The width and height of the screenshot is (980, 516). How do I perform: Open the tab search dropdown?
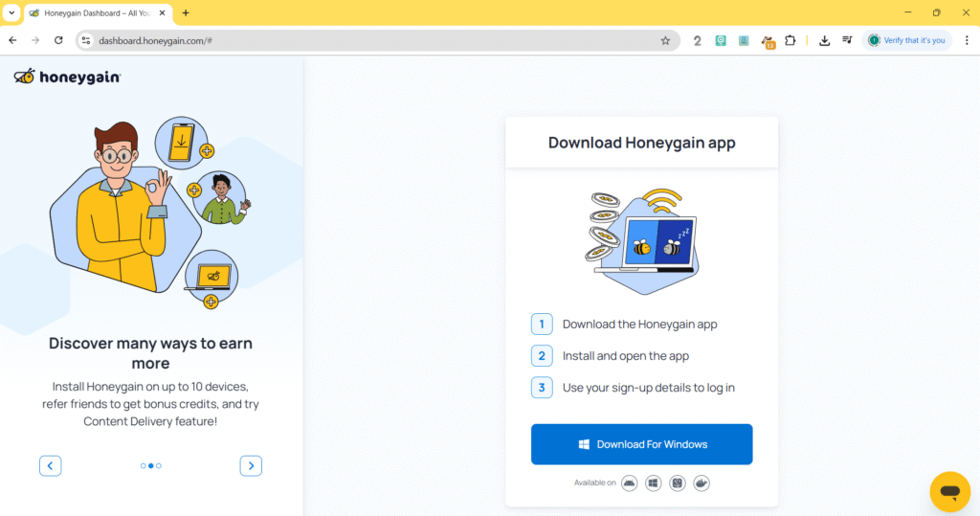click(11, 13)
